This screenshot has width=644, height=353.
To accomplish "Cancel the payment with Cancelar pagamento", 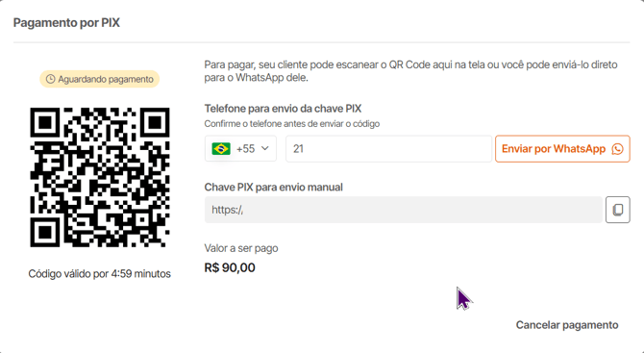I will pos(567,325).
